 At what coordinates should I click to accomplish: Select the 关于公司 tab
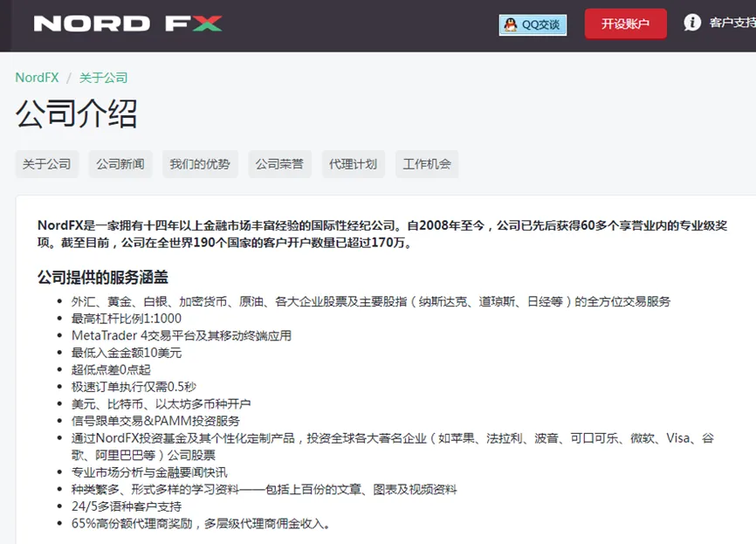[47, 164]
